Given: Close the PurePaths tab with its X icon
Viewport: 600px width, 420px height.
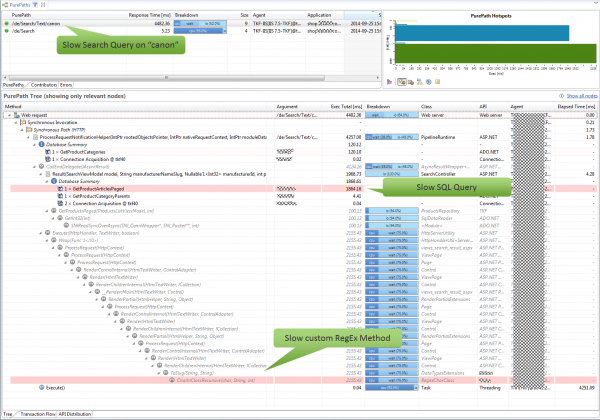Looking at the screenshot, I should pyautogui.click(x=43, y=5).
